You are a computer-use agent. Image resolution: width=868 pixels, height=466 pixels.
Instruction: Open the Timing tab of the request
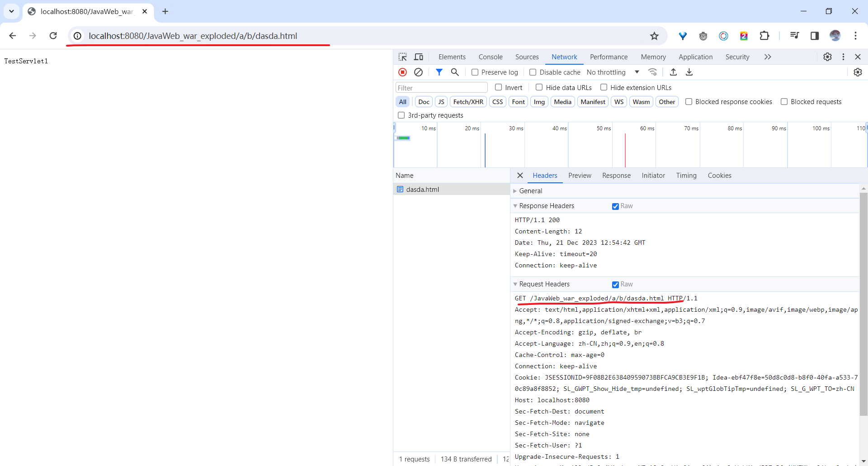686,176
